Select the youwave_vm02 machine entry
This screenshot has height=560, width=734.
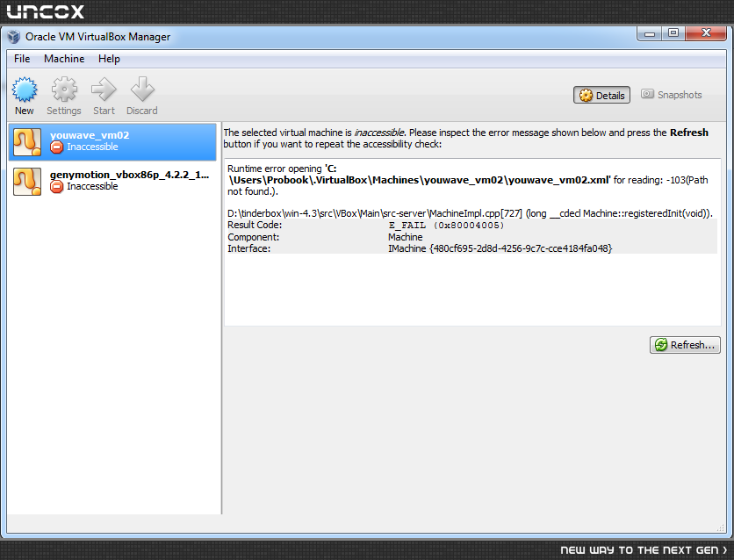(x=112, y=141)
